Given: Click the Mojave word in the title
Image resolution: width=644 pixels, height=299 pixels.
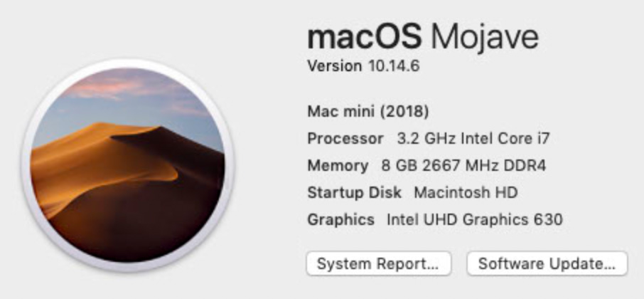Looking at the screenshot, I should point(485,38).
